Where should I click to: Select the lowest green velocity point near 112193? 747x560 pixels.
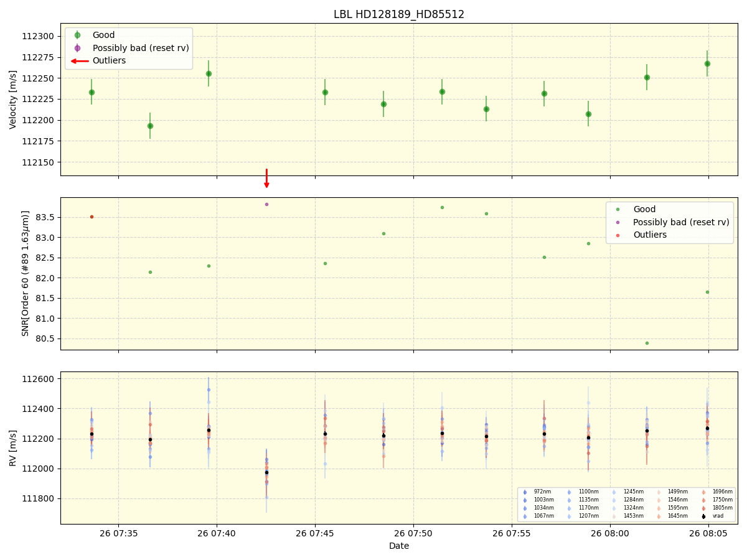(x=150, y=126)
